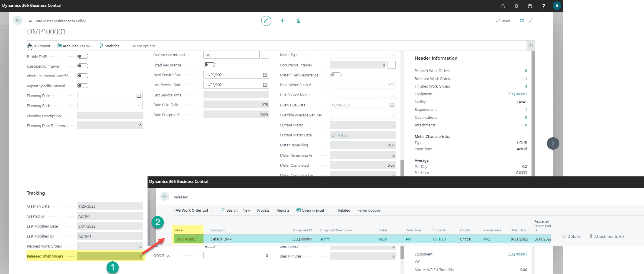This screenshot has width=644, height=274.
Task: Open Finished Work Orders count 4
Action: tap(526, 86)
